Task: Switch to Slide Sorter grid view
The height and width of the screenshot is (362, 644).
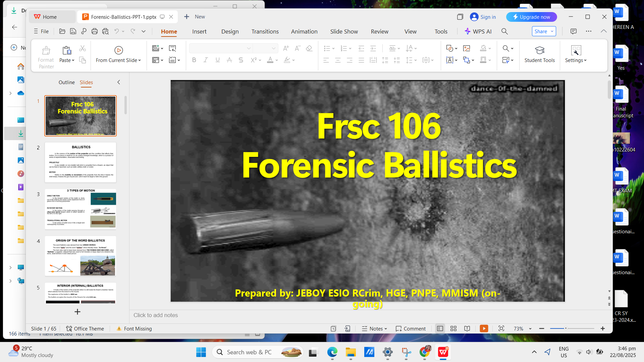Action: pos(453,328)
